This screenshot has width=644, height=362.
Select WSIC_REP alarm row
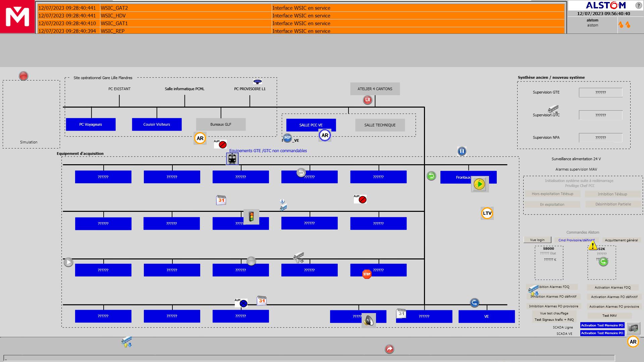click(x=301, y=31)
